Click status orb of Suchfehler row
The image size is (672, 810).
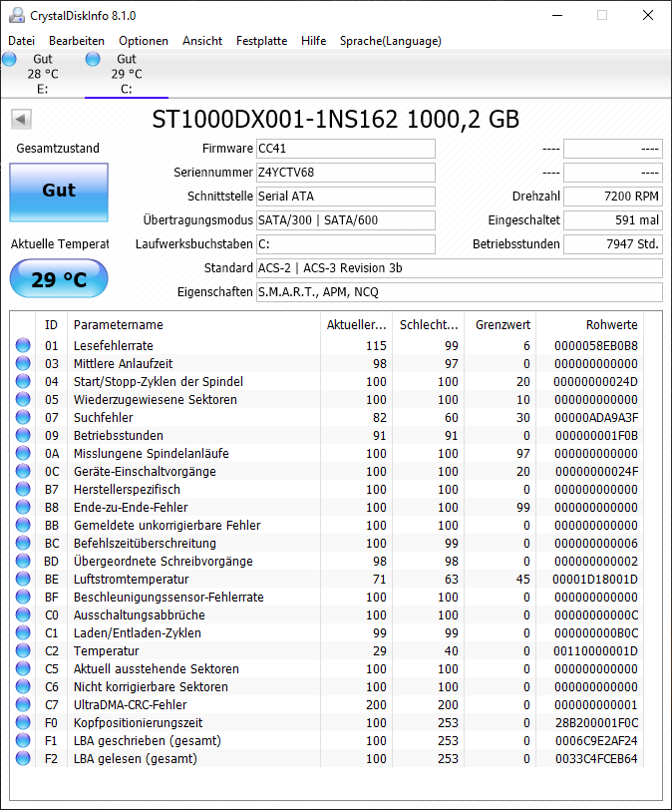click(23, 417)
